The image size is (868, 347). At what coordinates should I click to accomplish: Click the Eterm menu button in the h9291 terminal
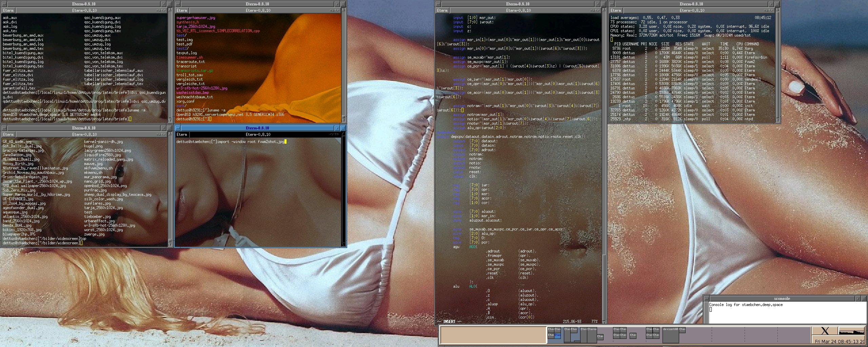pos(182,11)
